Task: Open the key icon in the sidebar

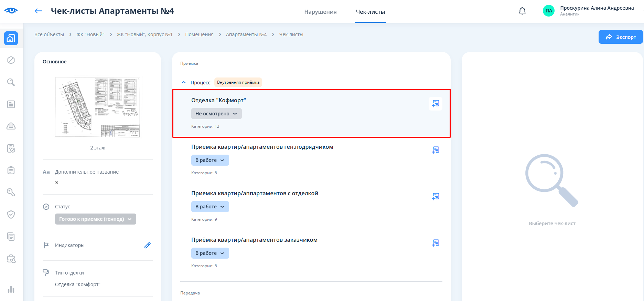Action: [11, 192]
